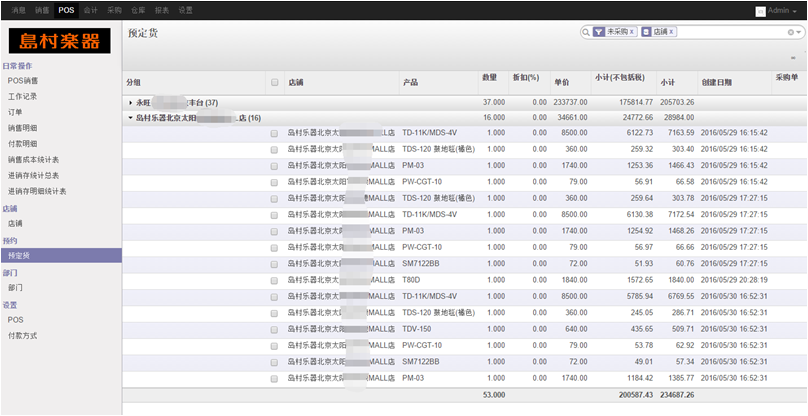808x416 pixels.
Task: Open the 报表 top menu
Action: point(162,10)
